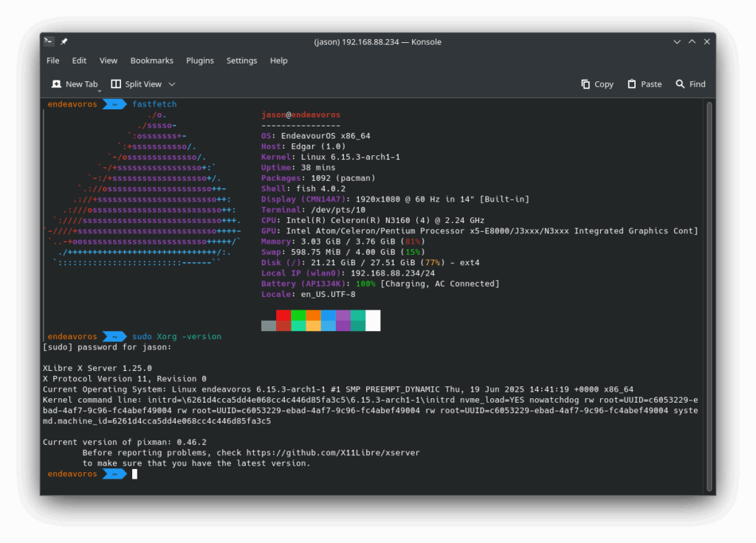Viewport: 756px width, 543px height.
Task: Click the Swap 598.75 MiB line
Action: pos(343,252)
